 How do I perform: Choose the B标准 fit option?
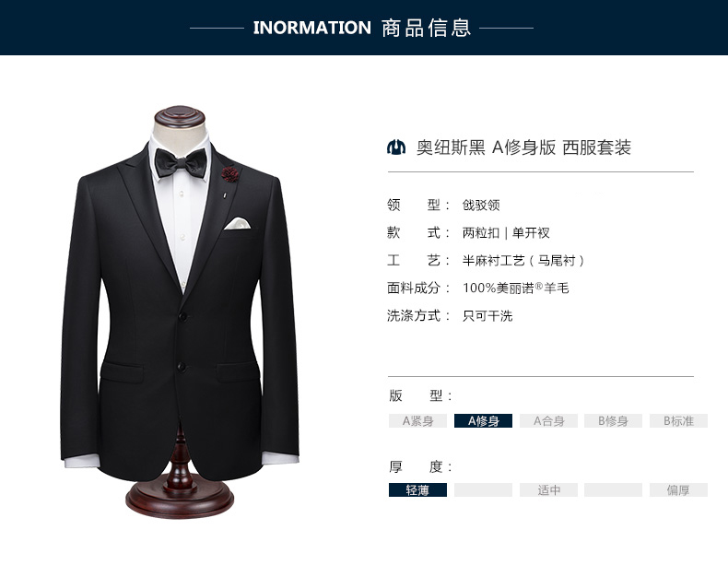[x=678, y=420]
